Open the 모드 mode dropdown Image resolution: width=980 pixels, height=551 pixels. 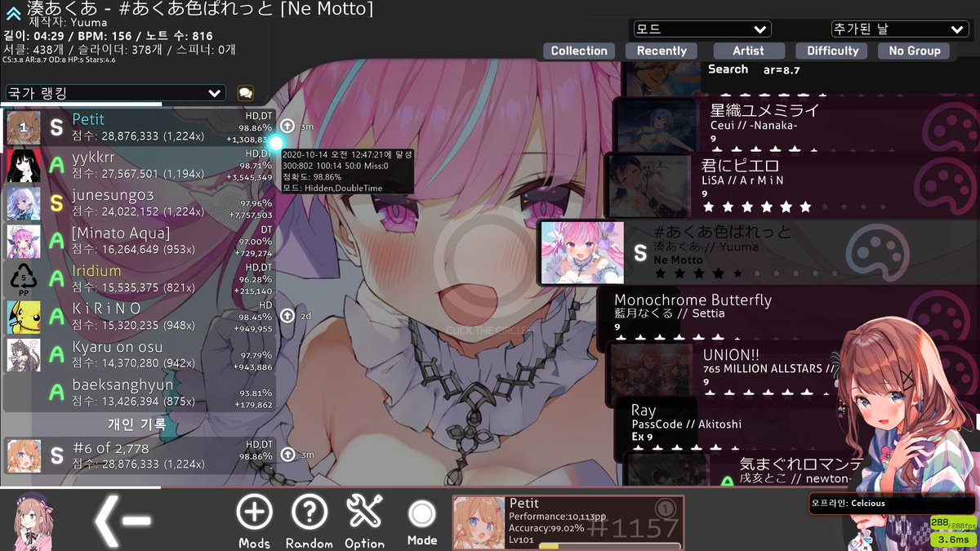point(702,29)
